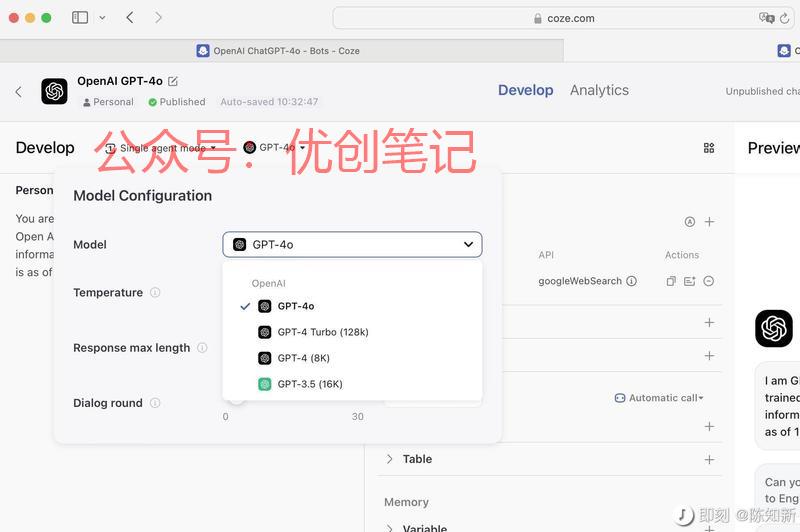800x532 pixels.
Task: Select GPT-4o from the model list
Action: point(352,306)
